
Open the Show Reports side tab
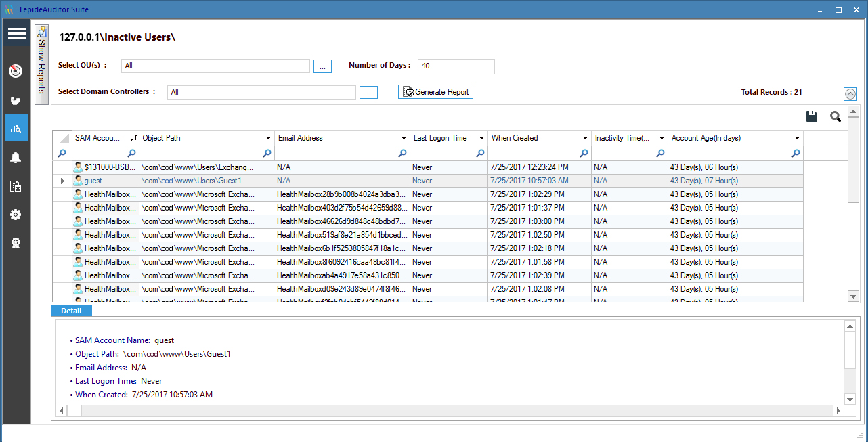point(42,64)
